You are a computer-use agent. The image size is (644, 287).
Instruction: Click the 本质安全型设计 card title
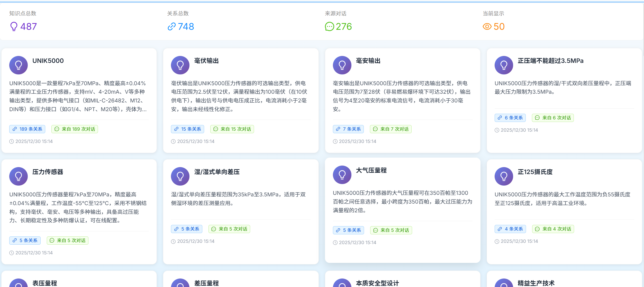(377, 283)
